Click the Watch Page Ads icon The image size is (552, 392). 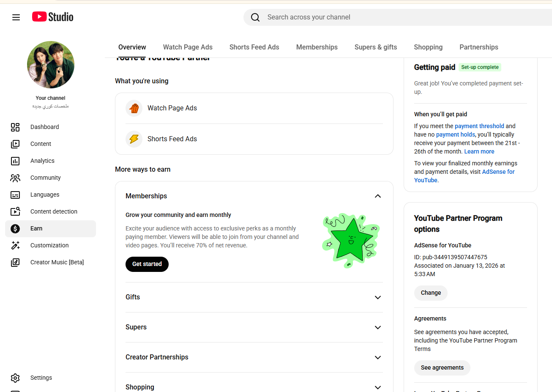134,108
